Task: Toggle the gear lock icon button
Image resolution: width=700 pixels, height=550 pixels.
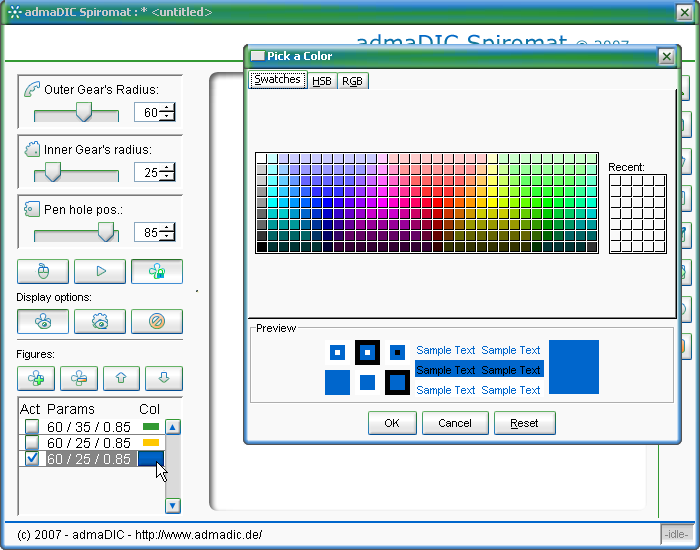Action: pos(157,271)
